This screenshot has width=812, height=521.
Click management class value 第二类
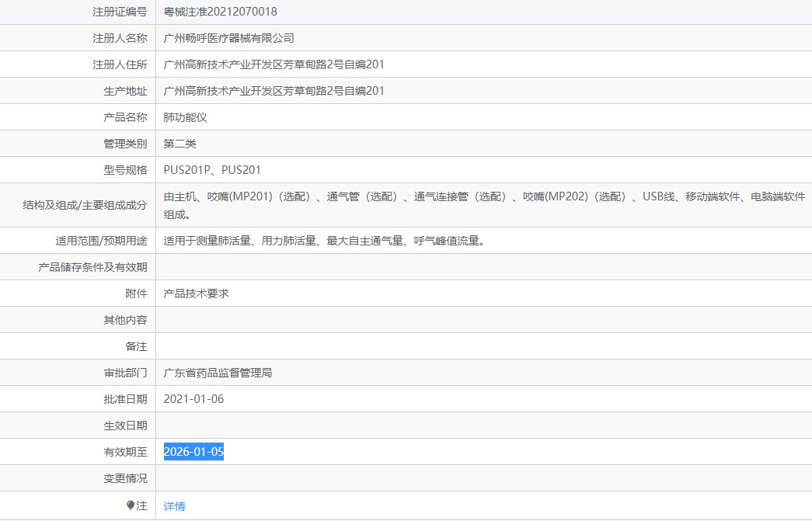[x=179, y=144]
